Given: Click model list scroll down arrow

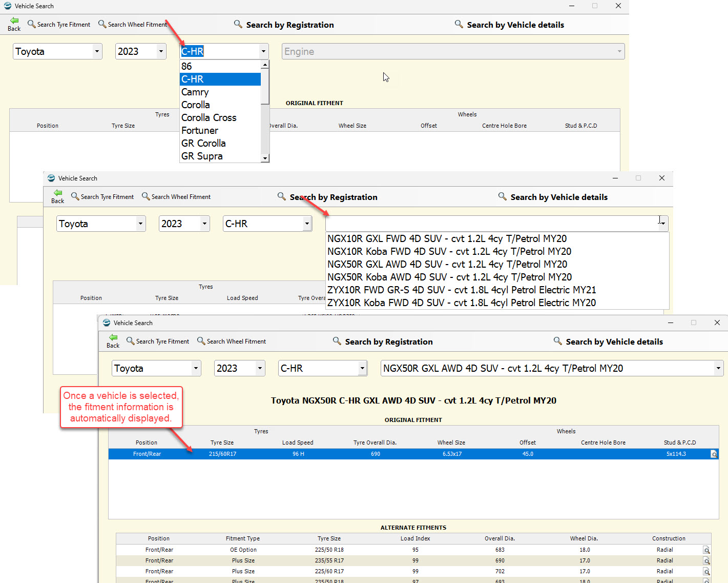Looking at the screenshot, I should [265, 158].
